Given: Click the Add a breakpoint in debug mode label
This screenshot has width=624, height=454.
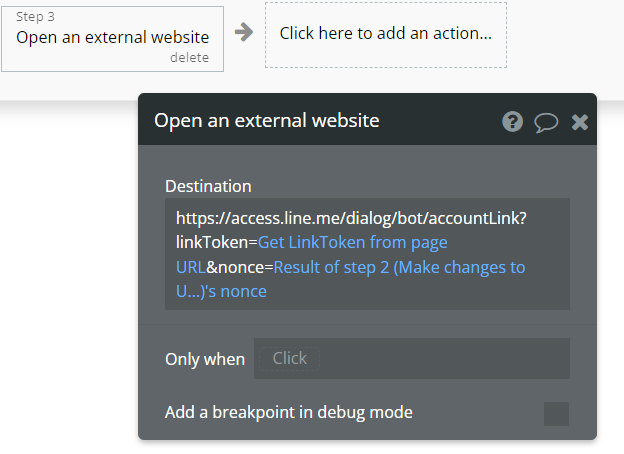Looking at the screenshot, I should tap(289, 413).
